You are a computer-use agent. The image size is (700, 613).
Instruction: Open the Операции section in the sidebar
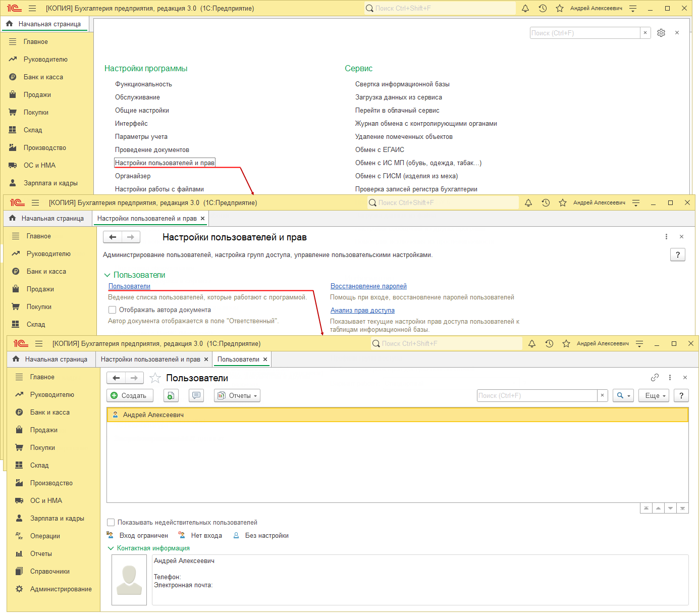[45, 536]
